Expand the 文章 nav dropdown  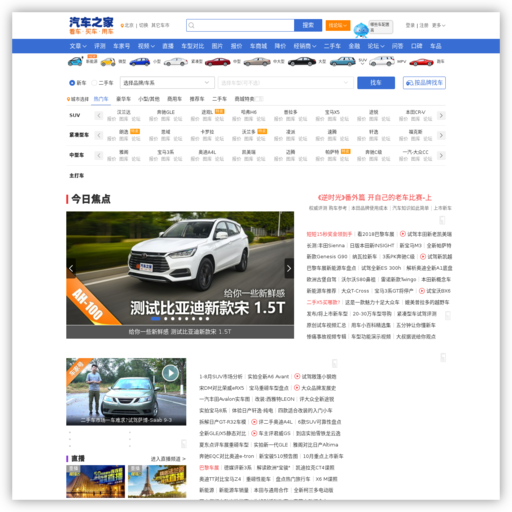point(78,46)
